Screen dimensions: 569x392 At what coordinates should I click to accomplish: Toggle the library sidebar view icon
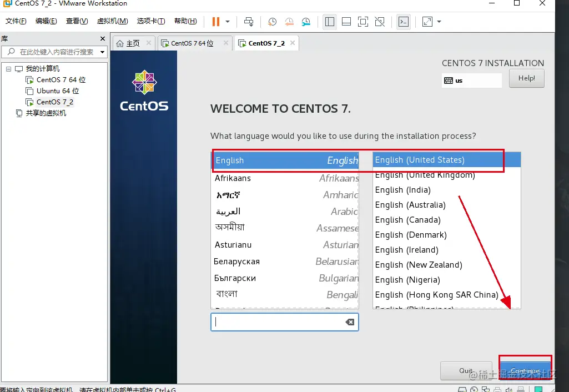330,22
